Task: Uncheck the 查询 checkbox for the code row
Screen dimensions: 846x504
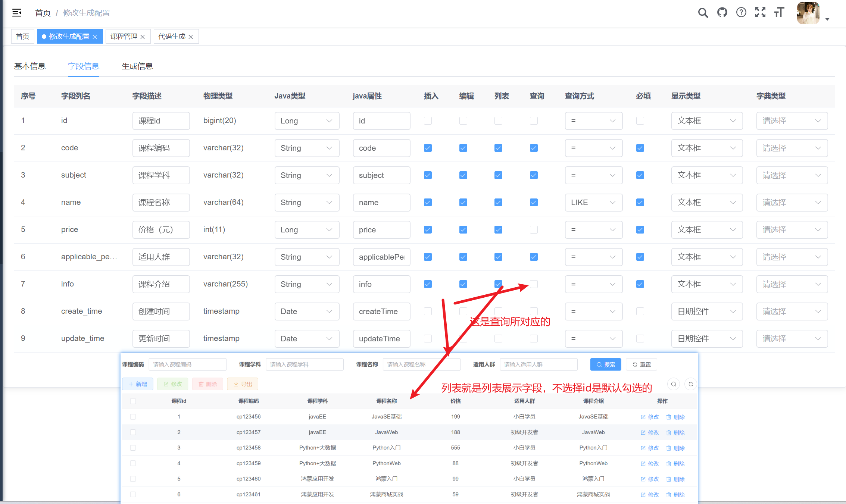Action: [x=534, y=148]
